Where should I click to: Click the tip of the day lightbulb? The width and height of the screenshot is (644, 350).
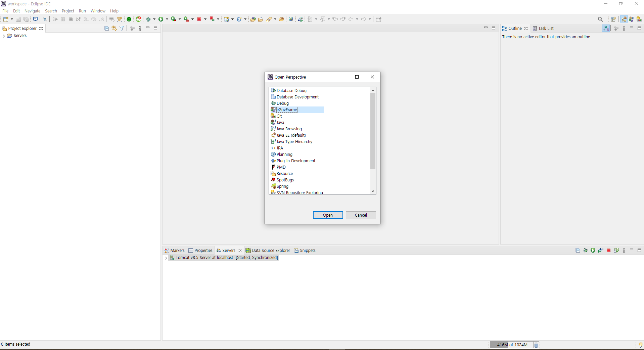(x=640, y=345)
